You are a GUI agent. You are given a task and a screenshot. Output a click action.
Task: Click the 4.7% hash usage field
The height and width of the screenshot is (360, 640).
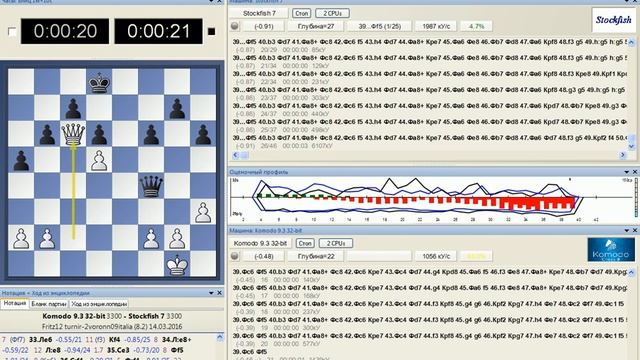(476, 26)
